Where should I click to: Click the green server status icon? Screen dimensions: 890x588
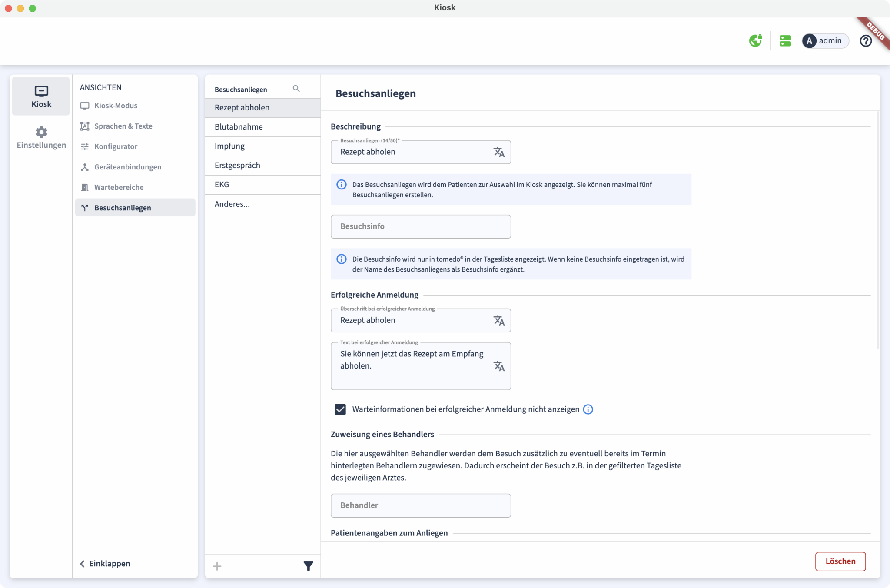pyautogui.click(x=785, y=41)
